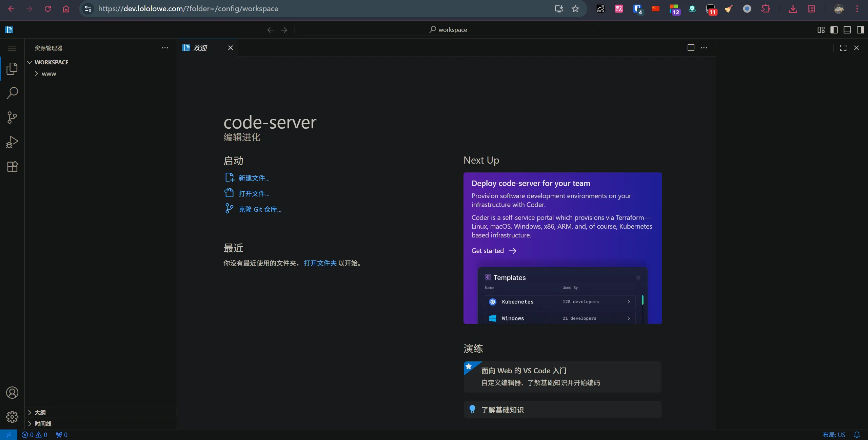Open notifications bell in status bar
This screenshot has height=440, width=868.
pos(857,435)
